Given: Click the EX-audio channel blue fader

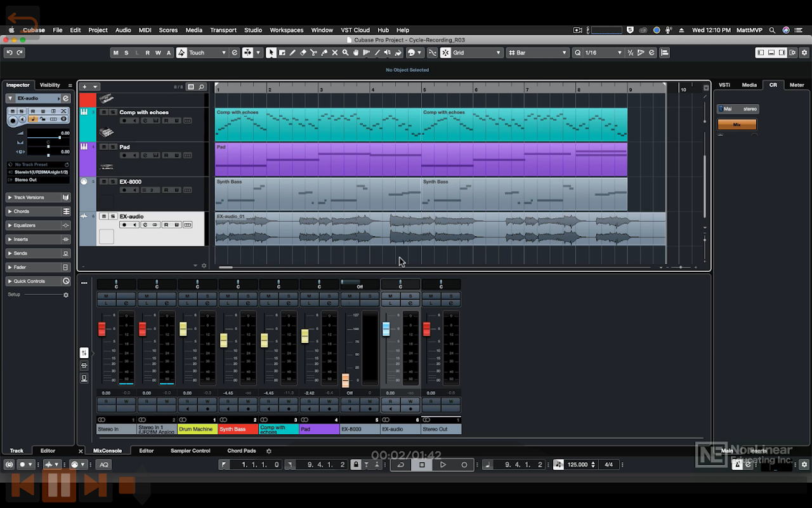Looking at the screenshot, I should 386,329.
